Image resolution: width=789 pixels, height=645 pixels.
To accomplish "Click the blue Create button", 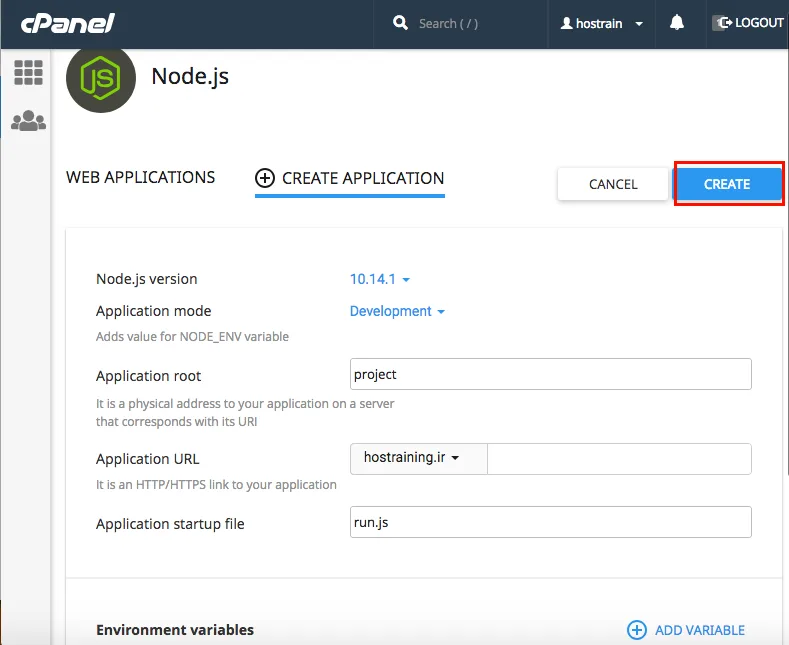I will [x=727, y=184].
